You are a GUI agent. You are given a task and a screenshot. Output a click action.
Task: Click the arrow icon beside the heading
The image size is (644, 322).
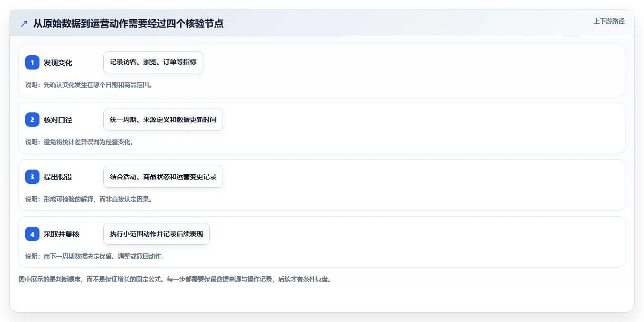(24, 24)
